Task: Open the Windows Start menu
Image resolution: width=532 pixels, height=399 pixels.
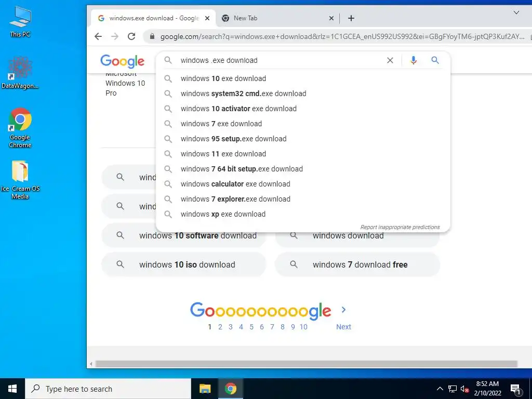Action: click(x=12, y=389)
